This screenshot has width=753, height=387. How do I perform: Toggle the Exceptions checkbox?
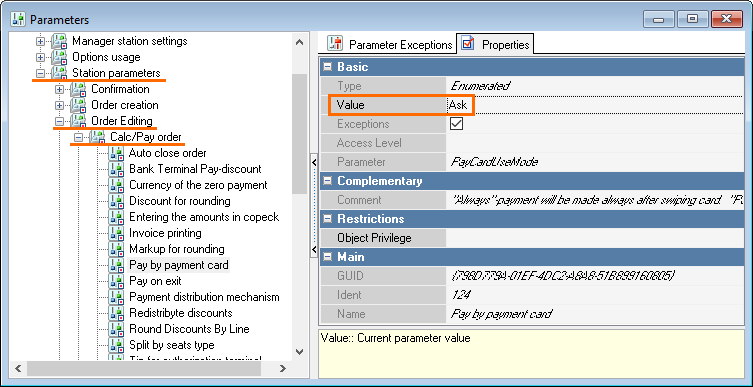click(456, 124)
